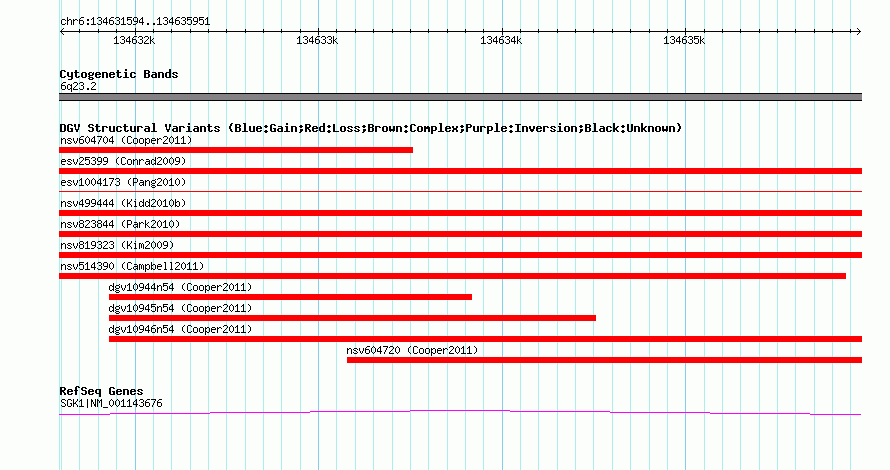Select the gray 6q23.2 cytogenetic band bar
The height and width of the screenshot is (470, 890).
460,97
